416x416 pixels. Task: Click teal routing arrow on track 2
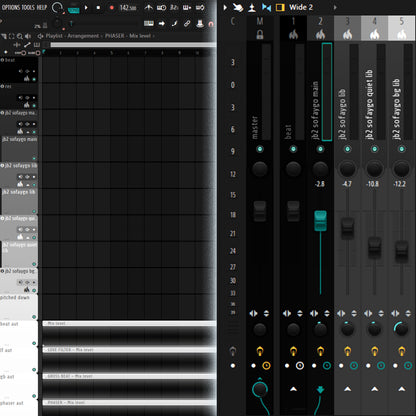[x=320, y=389]
